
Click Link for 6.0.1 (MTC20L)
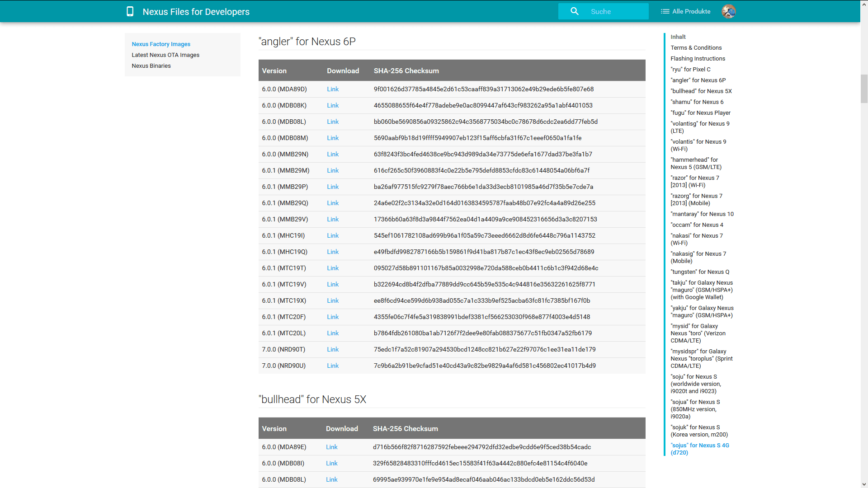pyautogui.click(x=333, y=333)
